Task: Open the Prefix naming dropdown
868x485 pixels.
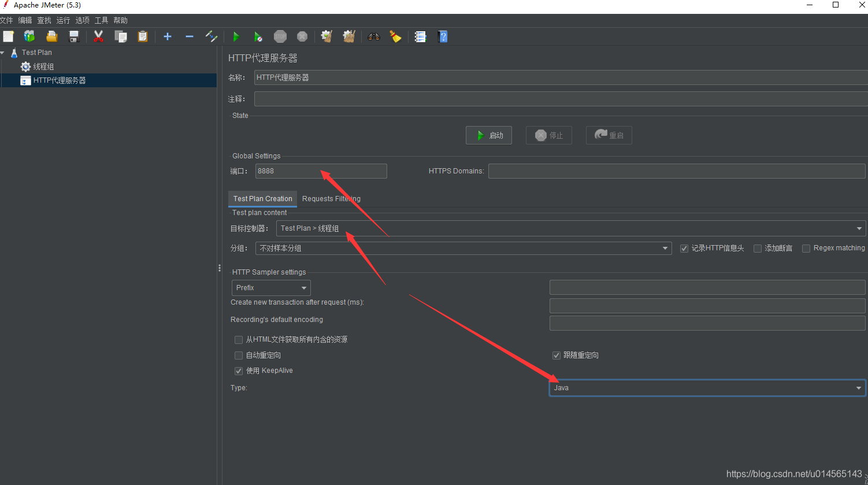Action: (x=271, y=287)
